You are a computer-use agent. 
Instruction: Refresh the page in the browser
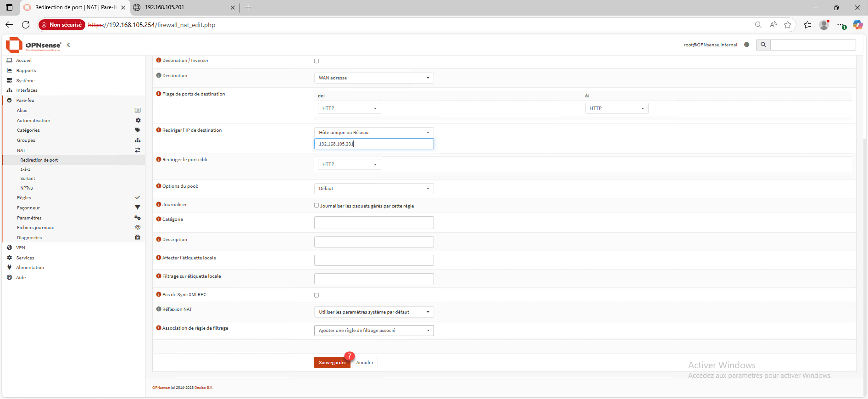[26, 25]
